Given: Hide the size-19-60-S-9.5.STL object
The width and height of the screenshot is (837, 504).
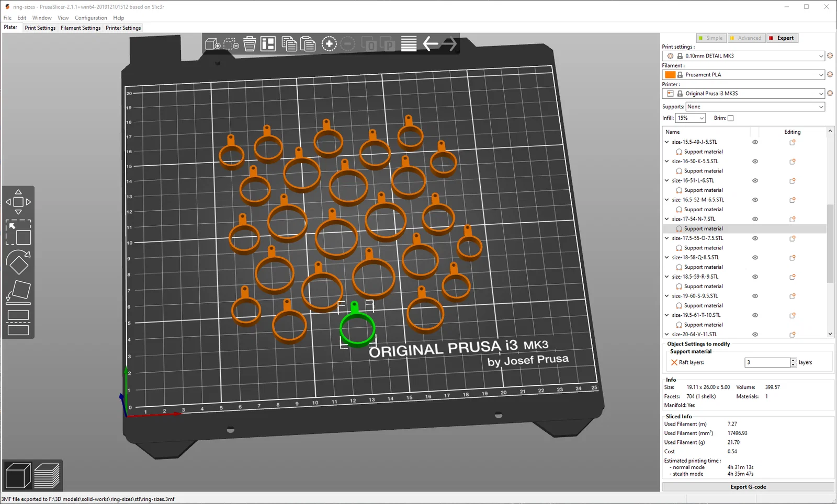Looking at the screenshot, I should coord(755,296).
